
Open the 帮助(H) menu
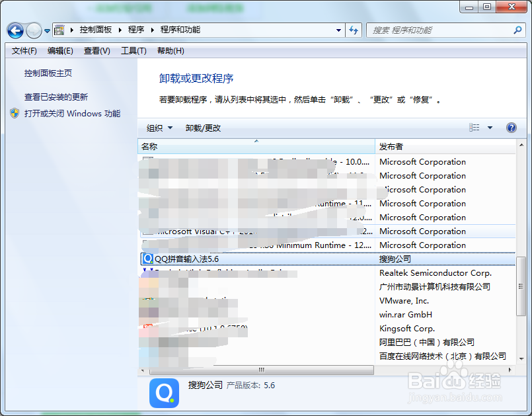coord(171,51)
